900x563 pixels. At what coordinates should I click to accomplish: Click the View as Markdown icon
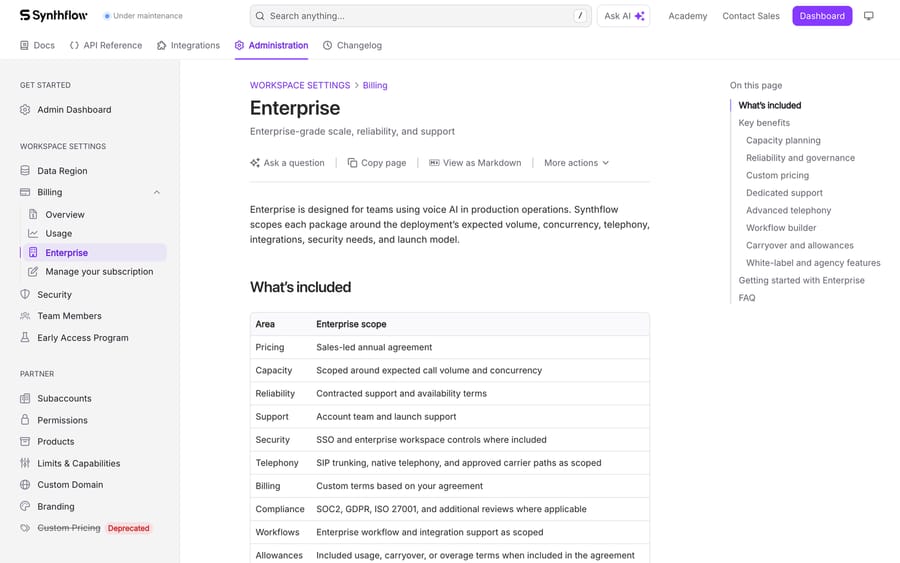click(435, 163)
